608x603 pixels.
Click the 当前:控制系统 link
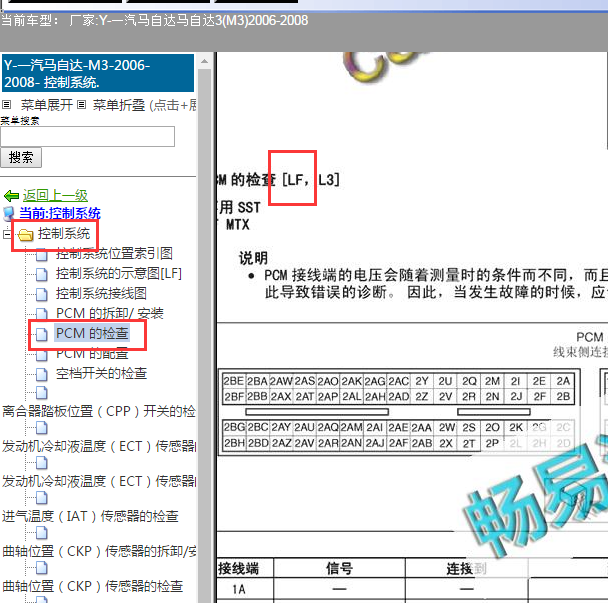click(x=60, y=213)
